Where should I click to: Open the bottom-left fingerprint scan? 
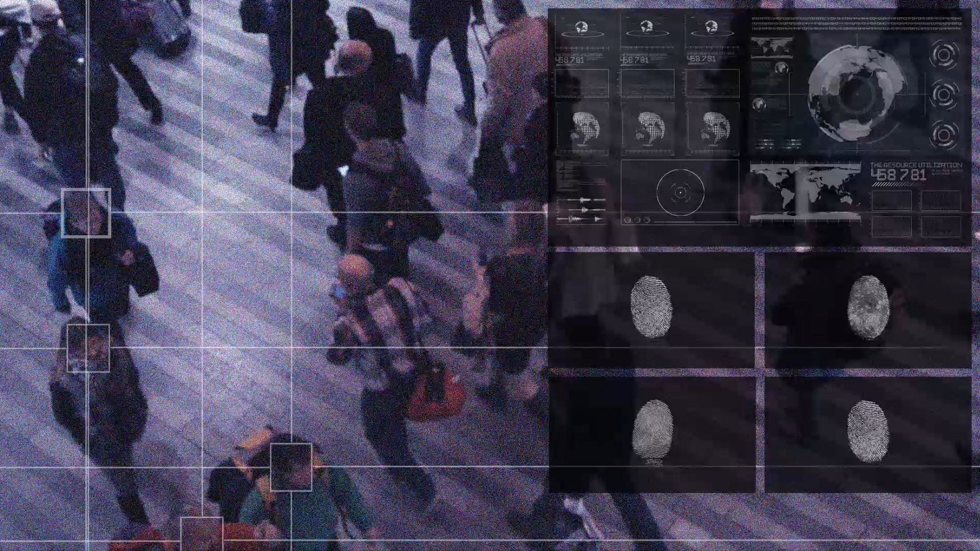[x=652, y=432]
